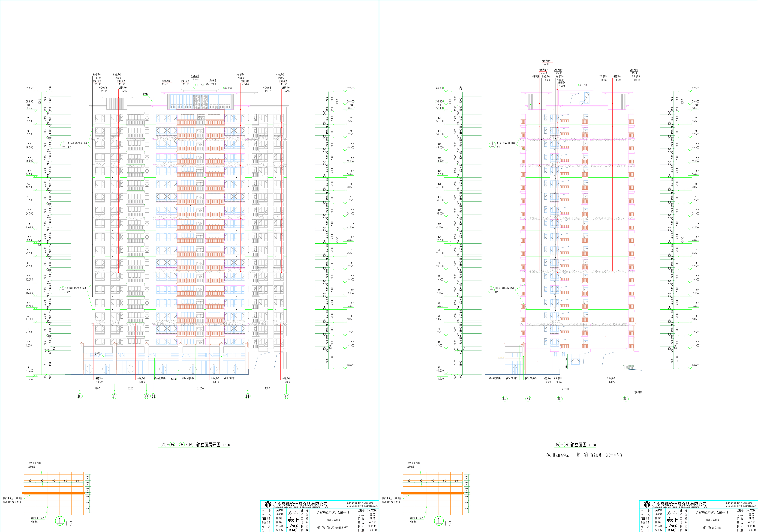
Task: Select the '1:5' scale text in left sheet
Action: [x=69, y=524]
